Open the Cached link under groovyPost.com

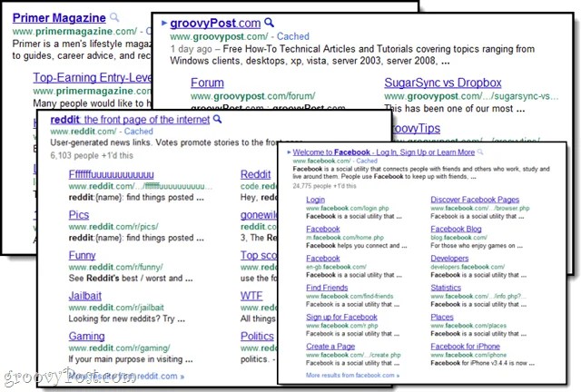pos(292,36)
